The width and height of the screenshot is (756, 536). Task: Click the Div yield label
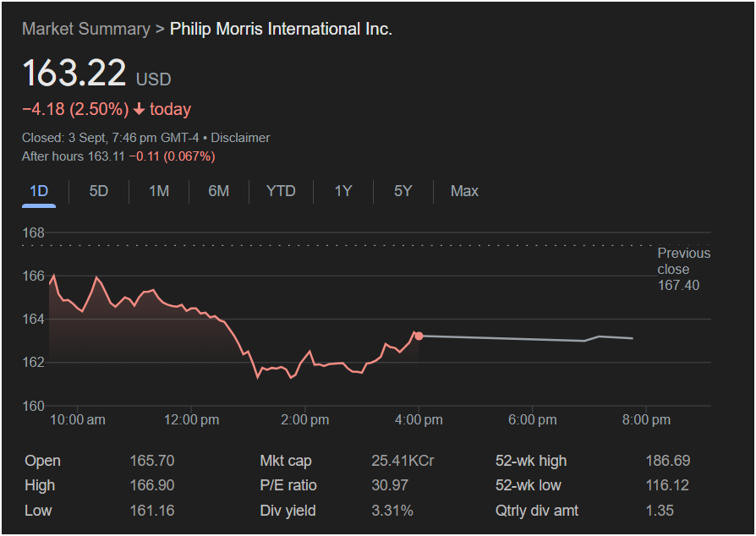288,511
